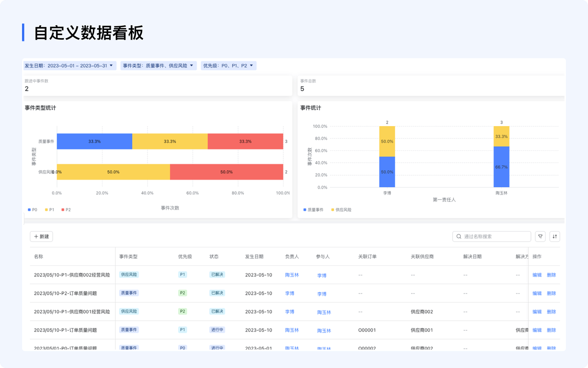This screenshot has width=588, height=368.
Task: Open 负责人 李博 in P2-订单质量问题 row
Action: (x=289, y=293)
